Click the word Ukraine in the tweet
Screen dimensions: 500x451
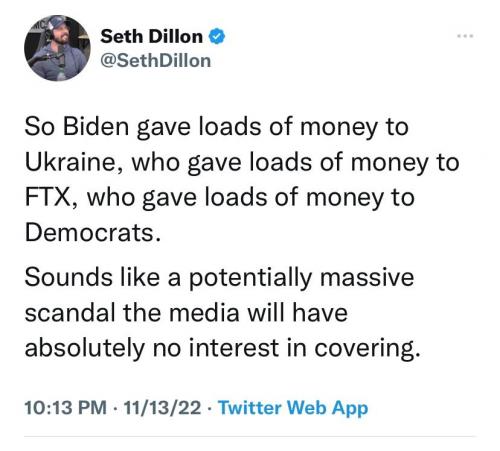coord(73,163)
